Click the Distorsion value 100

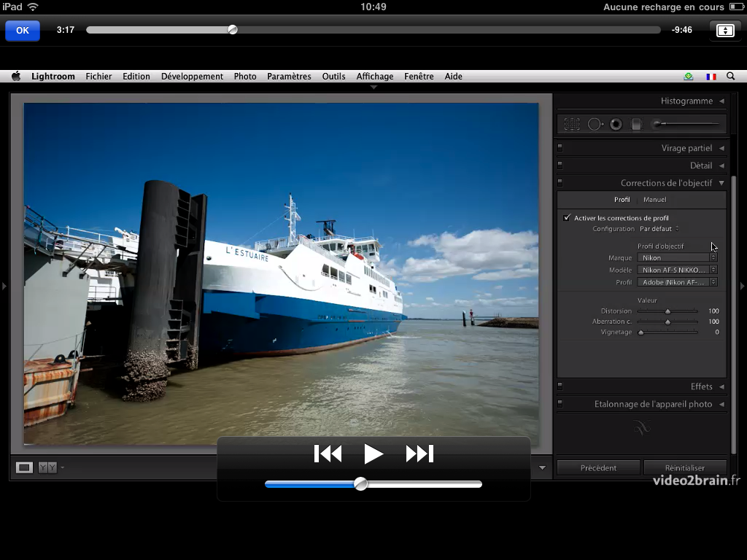point(713,311)
